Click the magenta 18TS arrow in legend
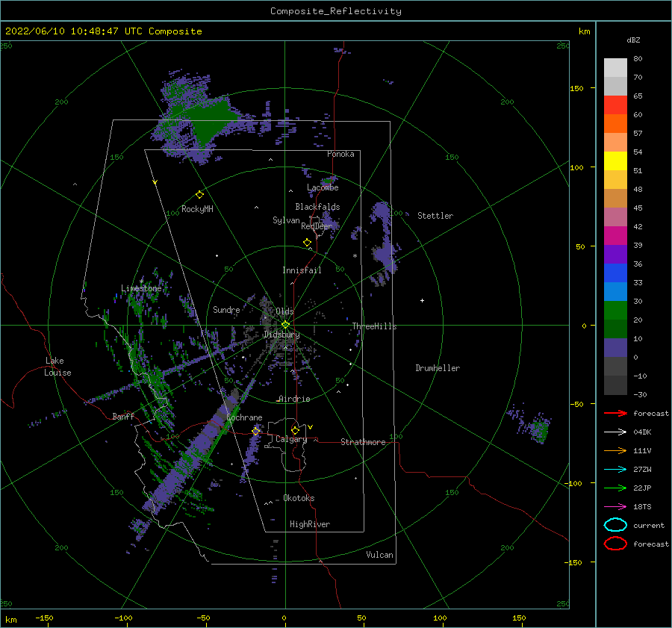Image resolution: width=672 pixels, height=628 pixels. point(615,507)
